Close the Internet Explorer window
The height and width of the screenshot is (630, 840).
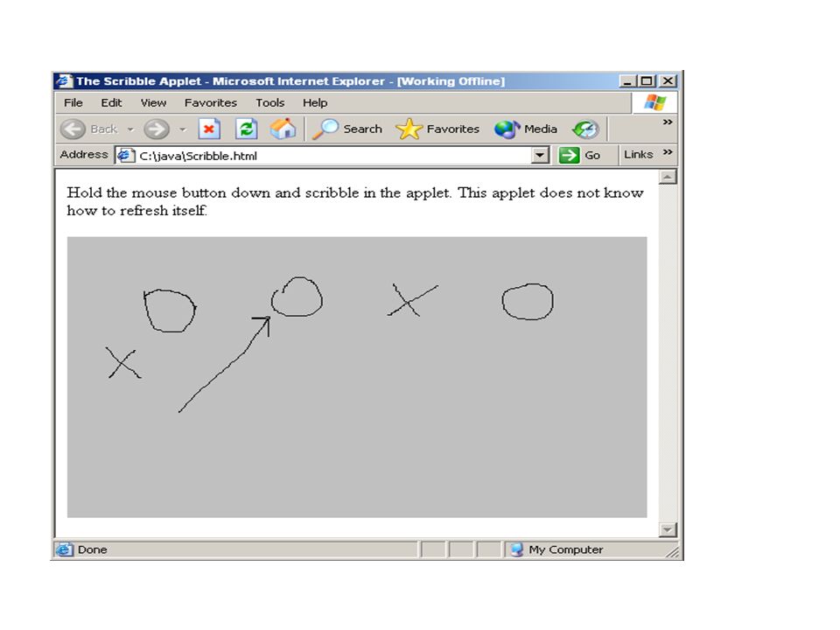pos(668,80)
